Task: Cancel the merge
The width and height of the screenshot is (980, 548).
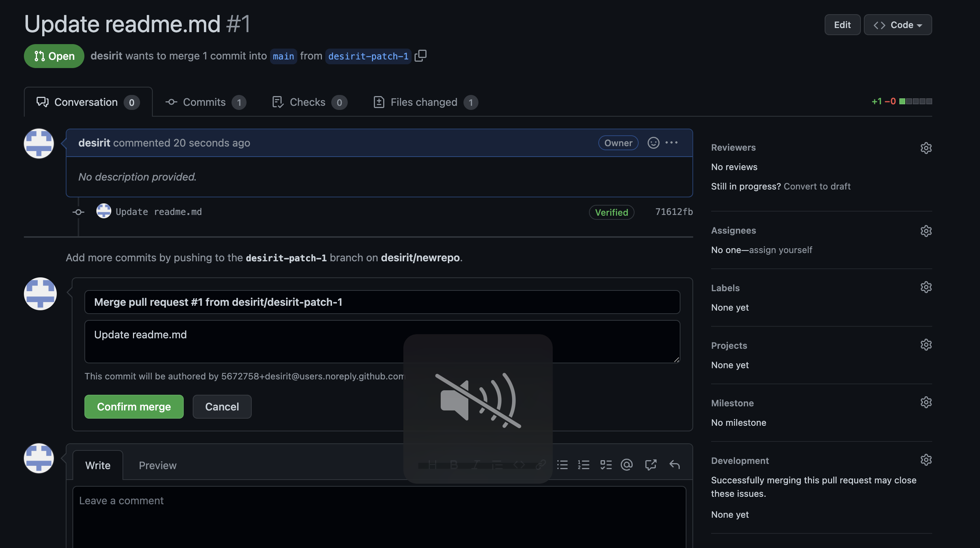Action: coord(222,407)
